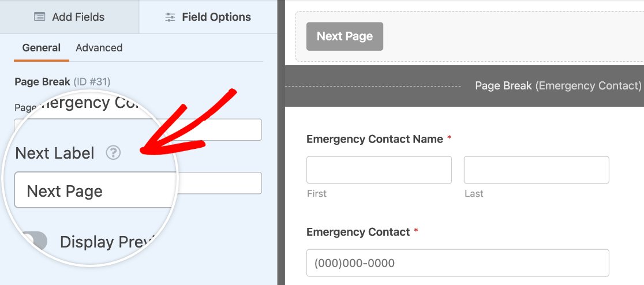Click the Display Previous label text
Viewport: 644px width, 285px height.
tap(107, 242)
